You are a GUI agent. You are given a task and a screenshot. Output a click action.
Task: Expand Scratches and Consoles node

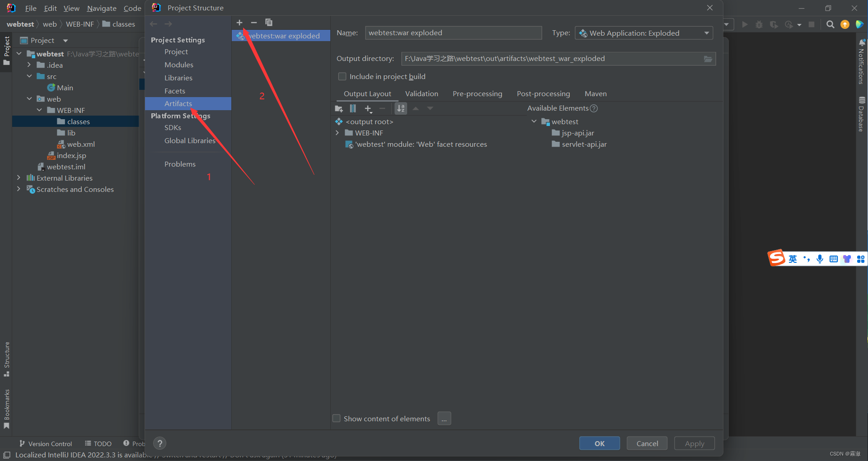[19, 189]
